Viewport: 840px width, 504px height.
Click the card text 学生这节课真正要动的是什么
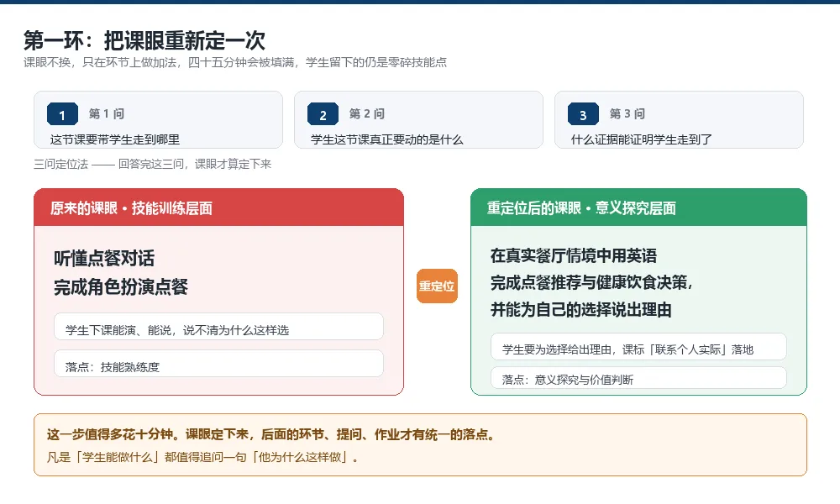(386, 139)
